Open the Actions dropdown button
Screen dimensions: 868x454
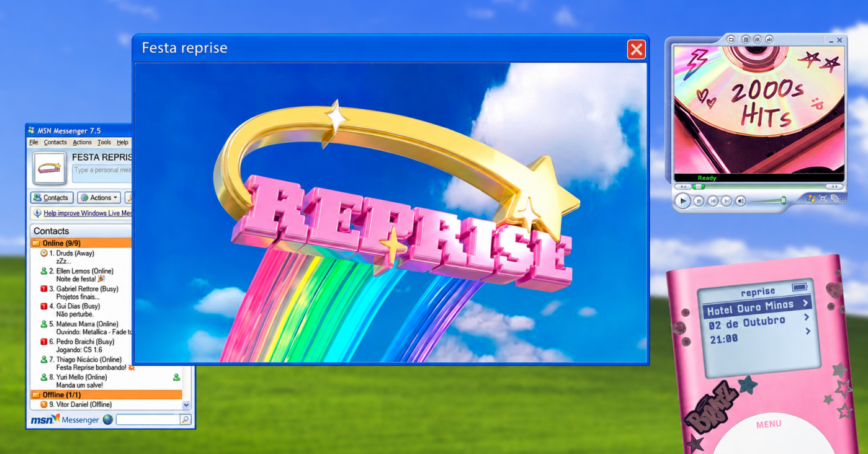(x=99, y=198)
